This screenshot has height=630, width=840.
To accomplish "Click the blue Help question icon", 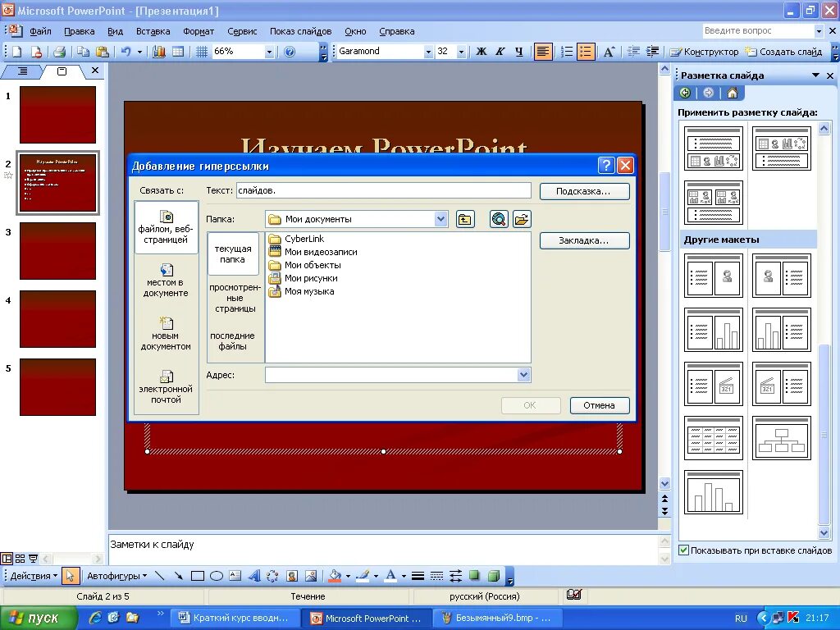I will click(290, 52).
